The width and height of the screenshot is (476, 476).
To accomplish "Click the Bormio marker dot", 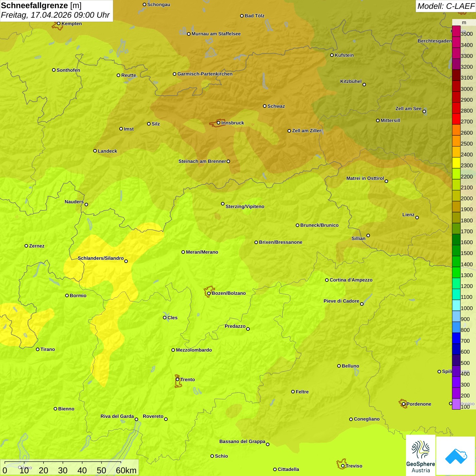I will pos(67,295).
